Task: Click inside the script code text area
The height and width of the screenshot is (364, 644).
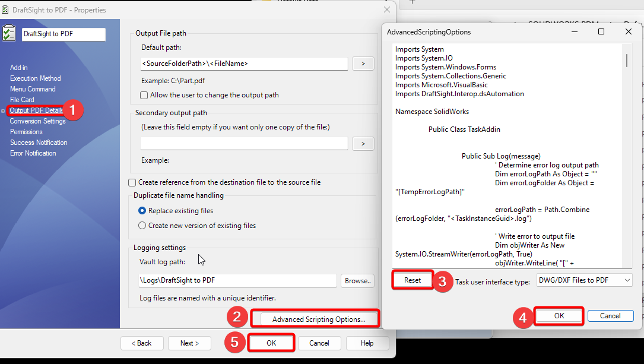Action: pos(507,156)
